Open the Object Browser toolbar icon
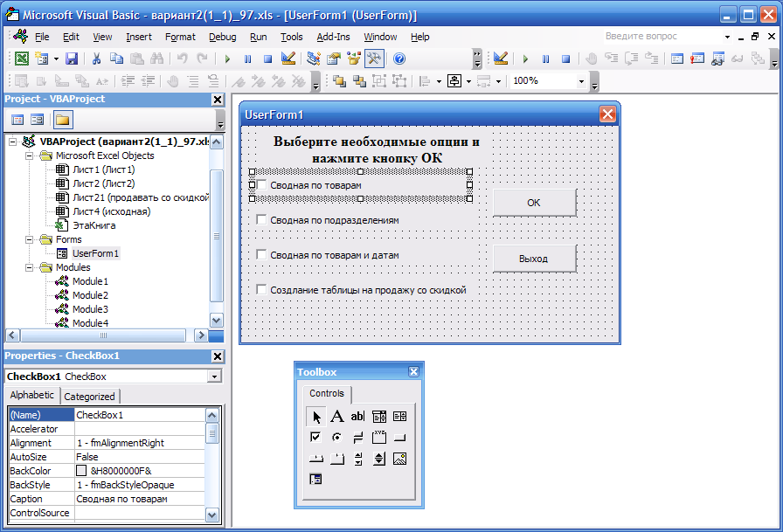This screenshot has width=783, height=532. 354,59
